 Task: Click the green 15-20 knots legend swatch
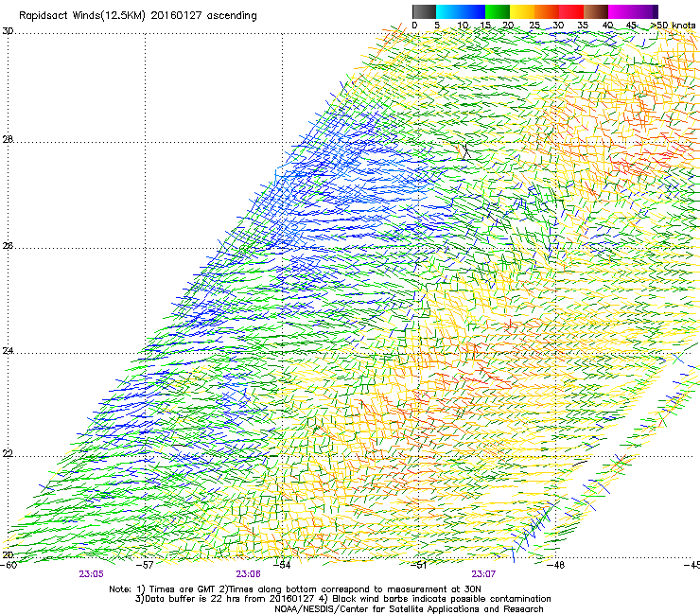498,11
